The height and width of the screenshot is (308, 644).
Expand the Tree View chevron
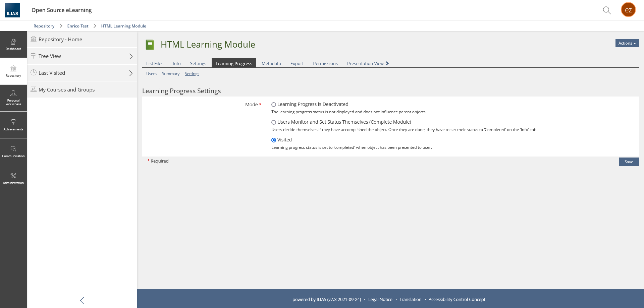pos(131,56)
